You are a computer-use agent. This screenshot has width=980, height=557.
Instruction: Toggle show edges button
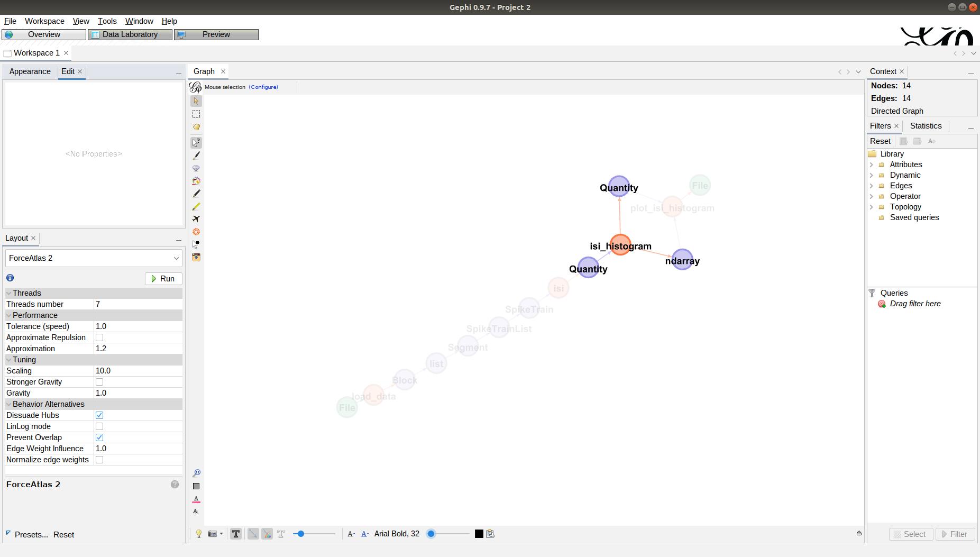tap(253, 534)
